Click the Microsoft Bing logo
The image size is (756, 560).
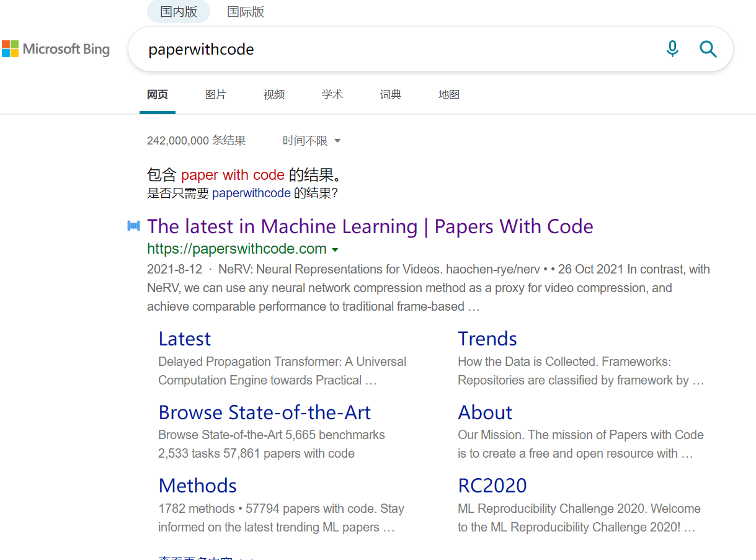(56, 49)
